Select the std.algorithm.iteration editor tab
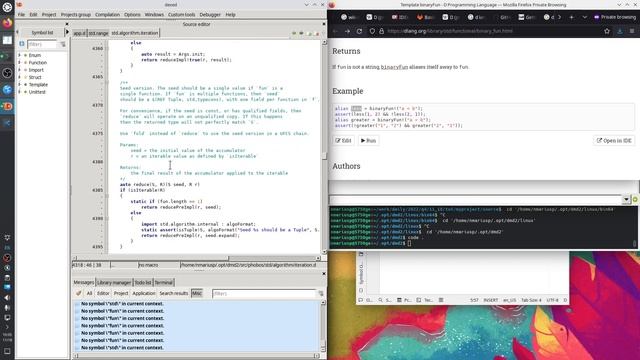The image size is (640, 360). pyautogui.click(x=135, y=33)
